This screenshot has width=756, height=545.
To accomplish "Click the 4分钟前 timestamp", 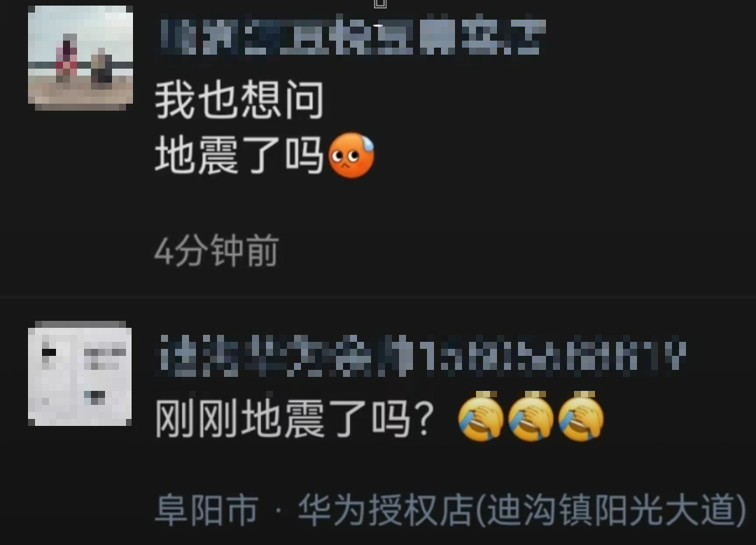I will pyautogui.click(x=216, y=251).
